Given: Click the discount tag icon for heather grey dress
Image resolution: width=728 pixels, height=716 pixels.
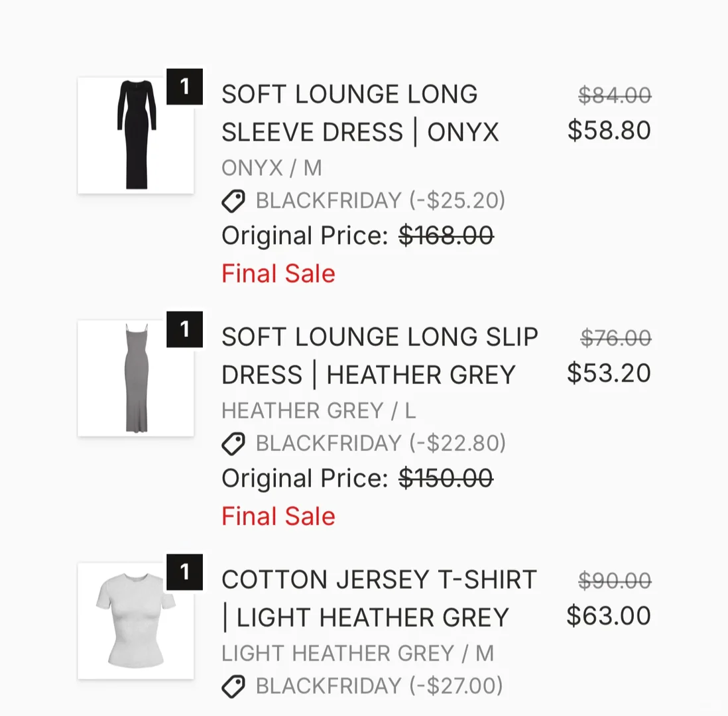Looking at the screenshot, I should pyautogui.click(x=233, y=443).
